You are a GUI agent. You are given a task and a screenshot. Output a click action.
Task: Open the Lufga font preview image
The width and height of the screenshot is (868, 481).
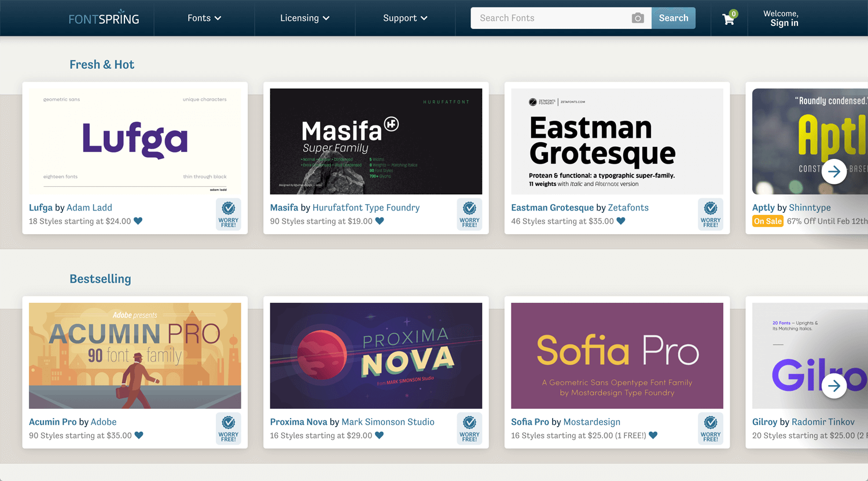[135, 141]
